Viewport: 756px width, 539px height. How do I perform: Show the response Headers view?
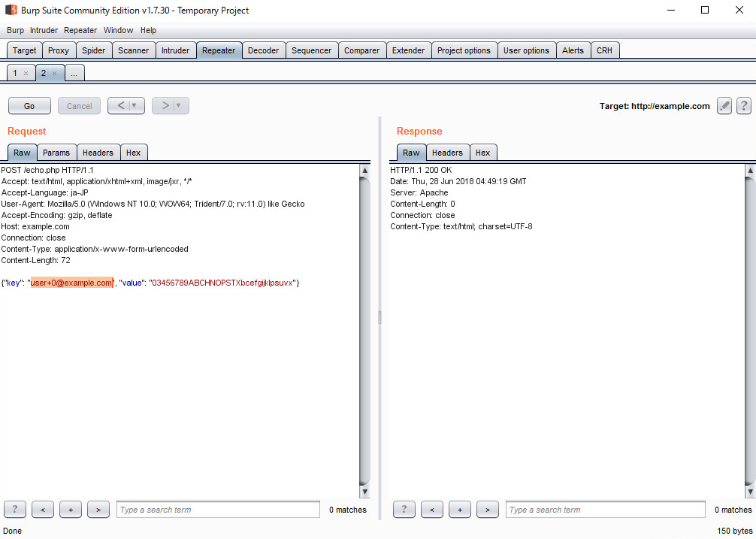447,153
